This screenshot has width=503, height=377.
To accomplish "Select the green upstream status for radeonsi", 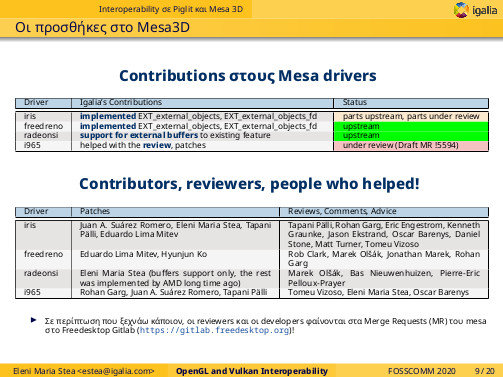I will [411, 136].
